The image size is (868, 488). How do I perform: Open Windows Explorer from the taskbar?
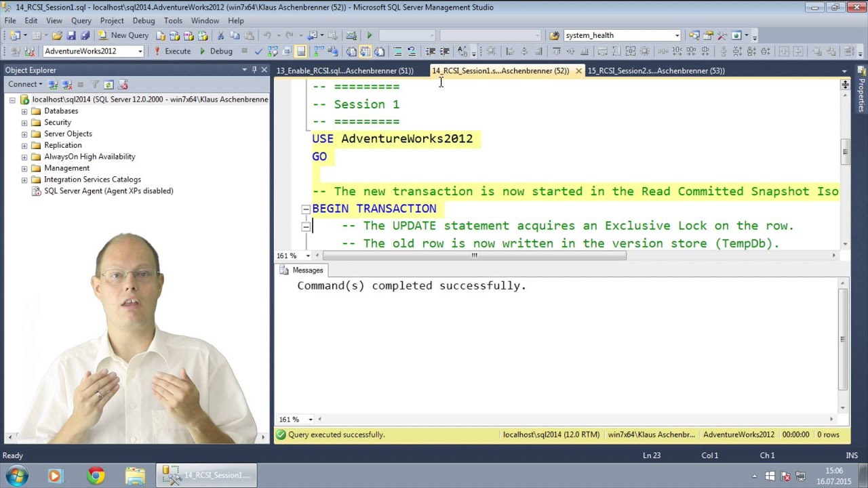(135, 476)
